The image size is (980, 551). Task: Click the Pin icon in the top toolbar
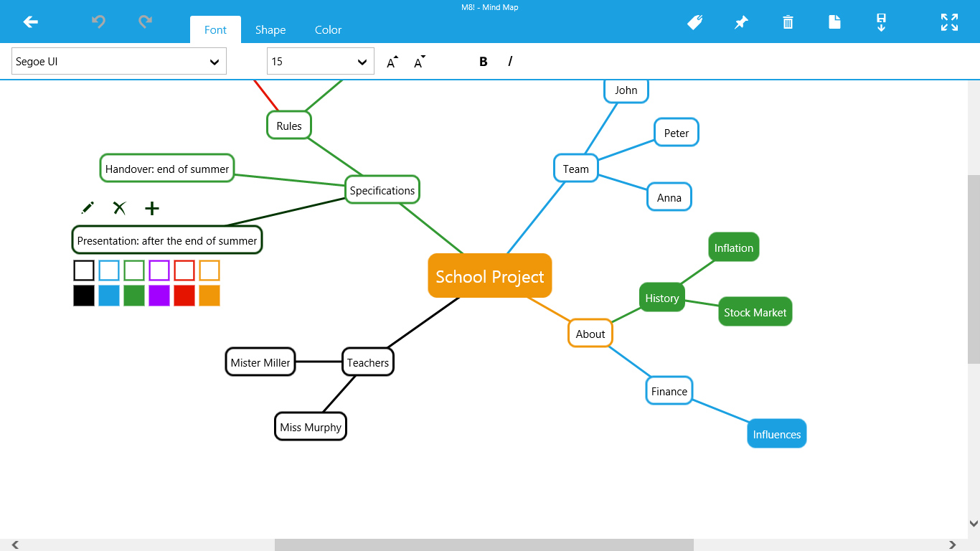pyautogui.click(x=741, y=22)
